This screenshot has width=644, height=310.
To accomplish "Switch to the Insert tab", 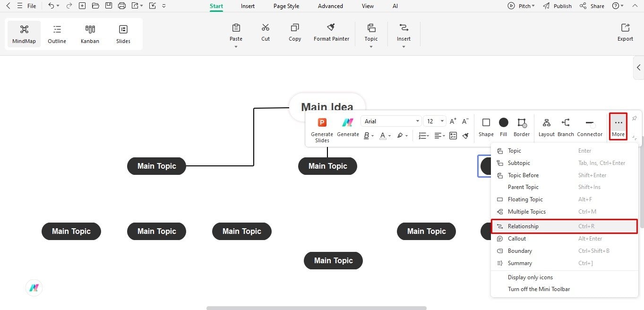I will coord(248,6).
